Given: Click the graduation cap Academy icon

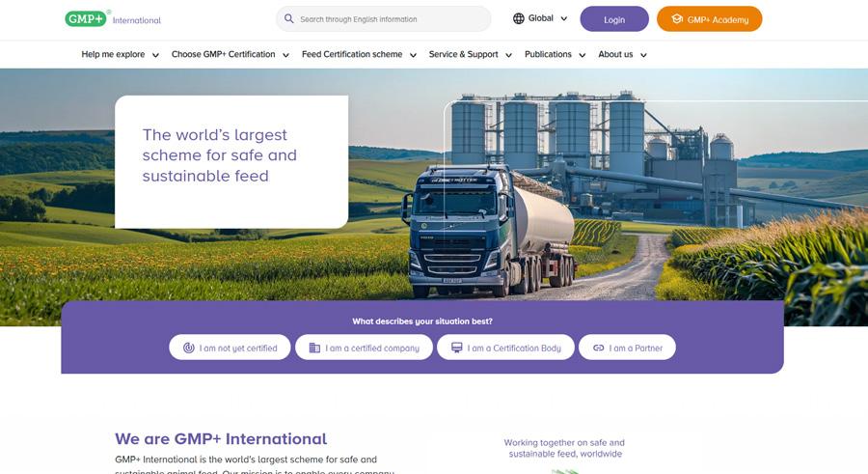Looking at the screenshot, I should pos(677,19).
